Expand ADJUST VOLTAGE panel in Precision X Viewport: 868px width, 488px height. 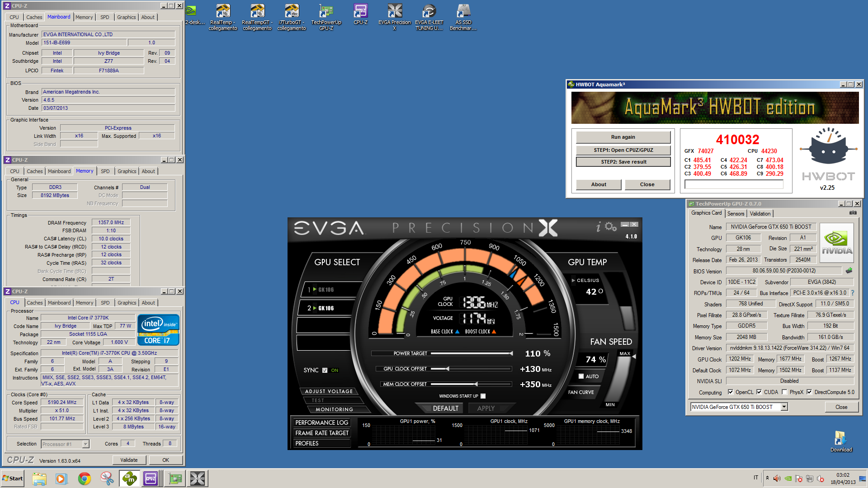pos(329,391)
